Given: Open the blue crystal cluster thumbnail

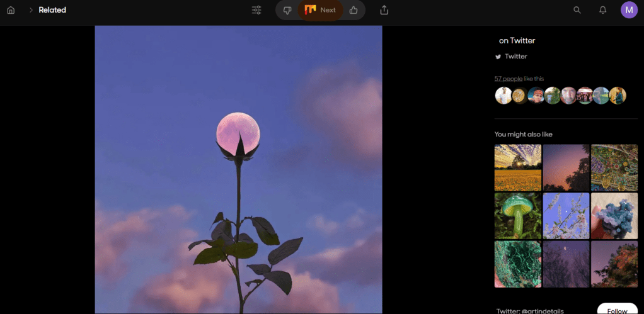Looking at the screenshot, I should (x=614, y=216).
